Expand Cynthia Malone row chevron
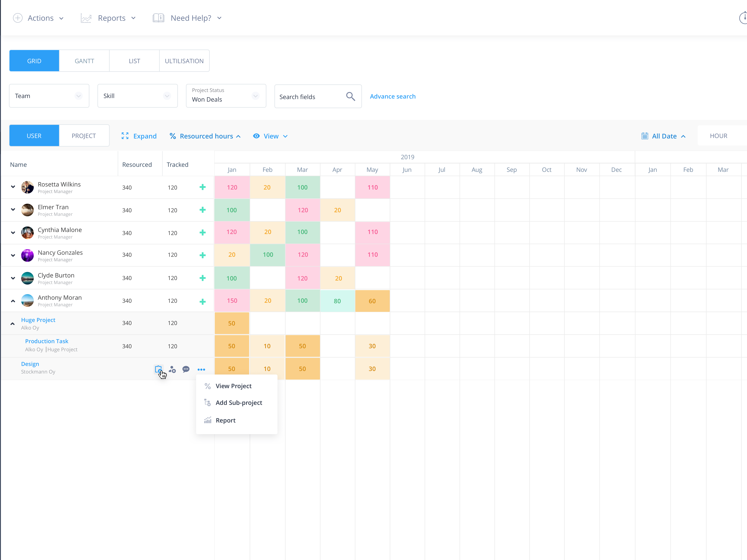Screen dimensions: 747x560 click(13, 233)
